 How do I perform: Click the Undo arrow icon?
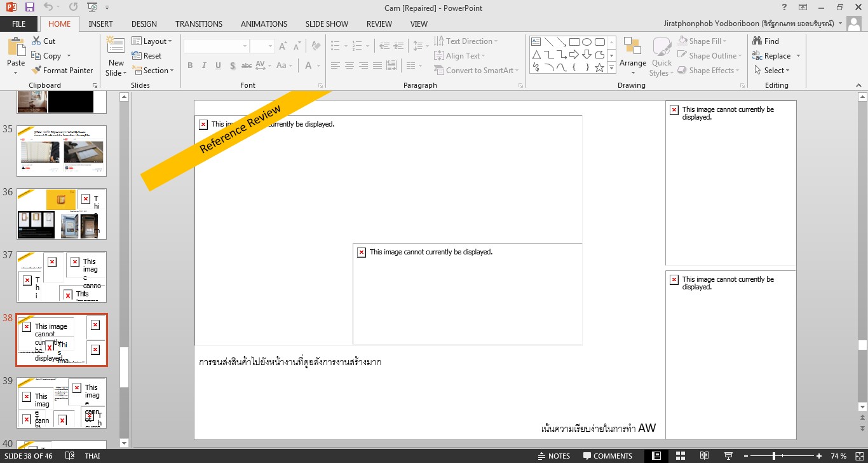pos(49,8)
